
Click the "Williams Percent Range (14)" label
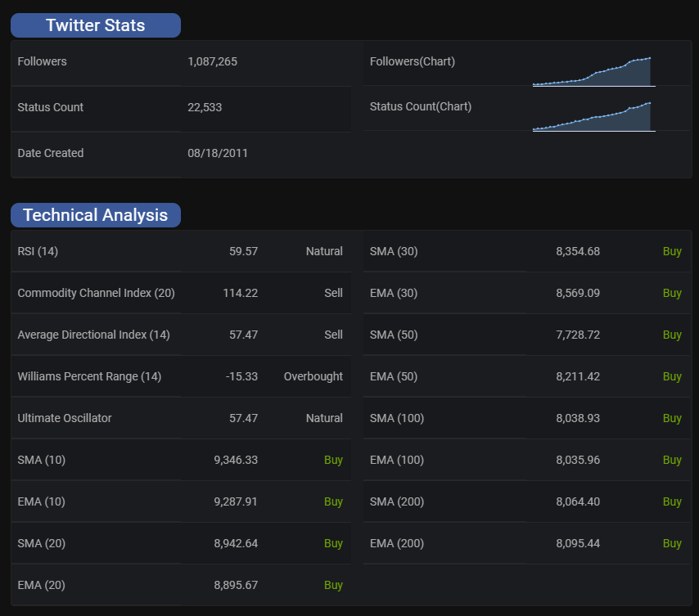pyautogui.click(x=89, y=377)
